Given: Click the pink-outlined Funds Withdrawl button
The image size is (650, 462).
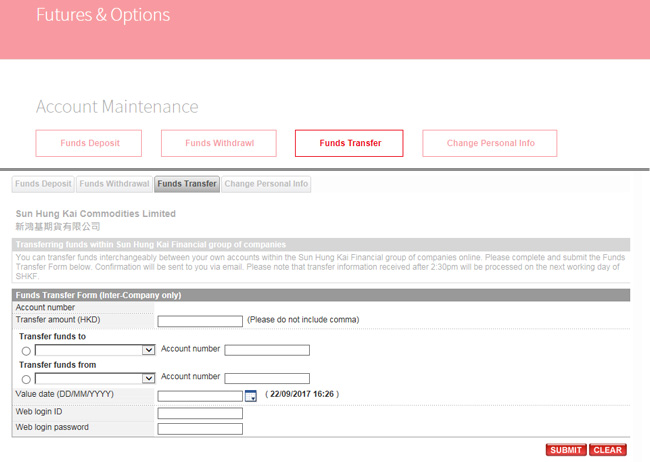Looking at the screenshot, I should pyautogui.click(x=219, y=143).
